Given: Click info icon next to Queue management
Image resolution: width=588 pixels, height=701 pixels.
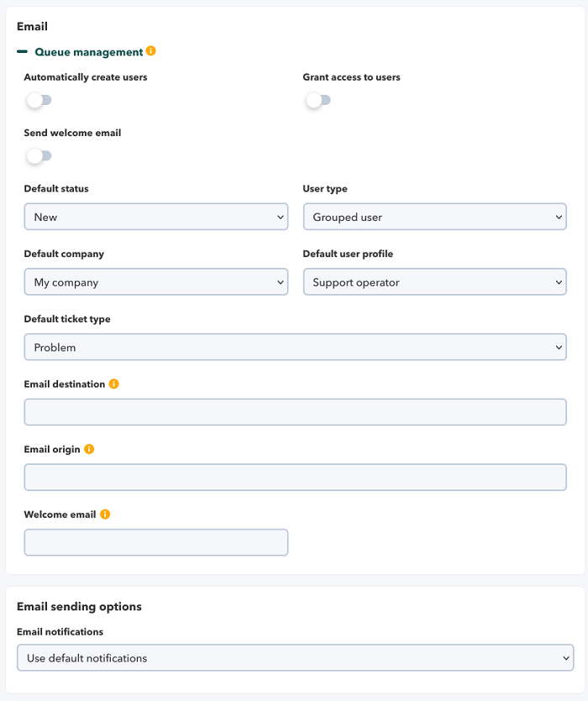Looking at the screenshot, I should [x=151, y=51].
